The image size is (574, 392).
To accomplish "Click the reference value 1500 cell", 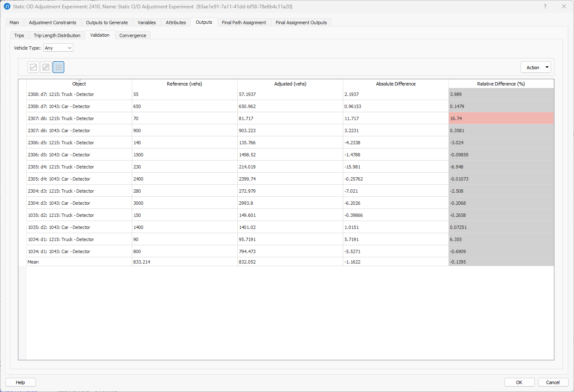I will tap(185, 155).
